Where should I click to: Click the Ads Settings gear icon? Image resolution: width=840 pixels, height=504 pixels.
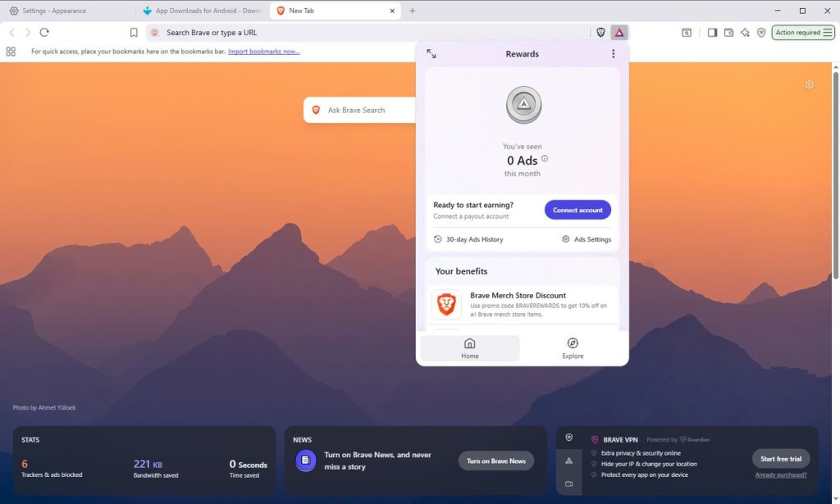click(566, 239)
